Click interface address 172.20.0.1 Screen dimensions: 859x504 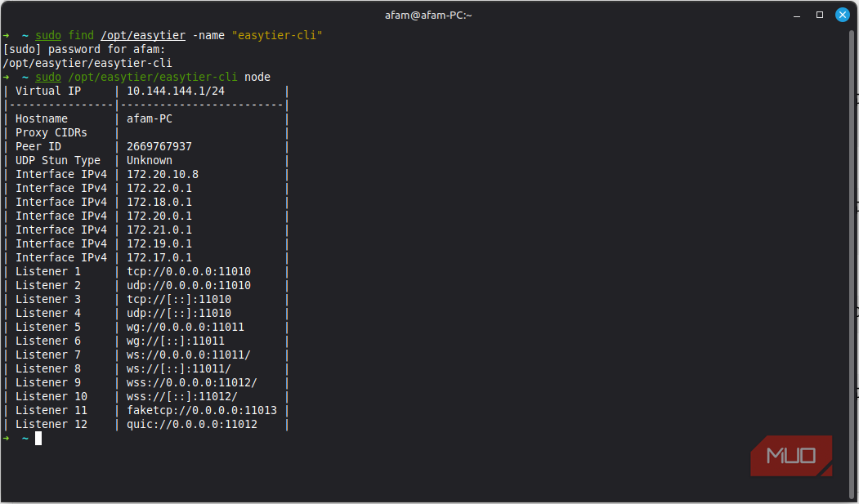pyautogui.click(x=159, y=216)
